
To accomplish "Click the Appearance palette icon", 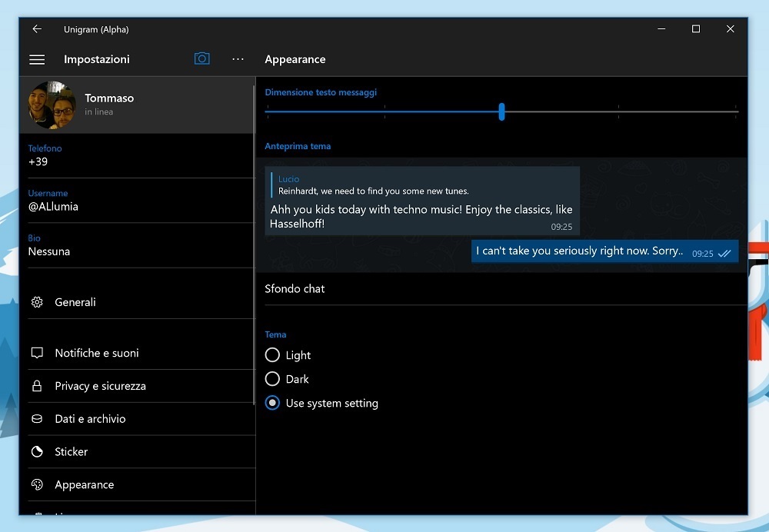I will pyautogui.click(x=37, y=484).
